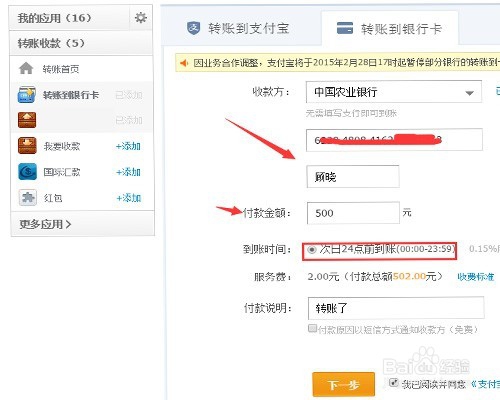Viewport: 500px width, 400px height.
Task: Click the 红包 puzzle piece icon
Action: point(28,198)
